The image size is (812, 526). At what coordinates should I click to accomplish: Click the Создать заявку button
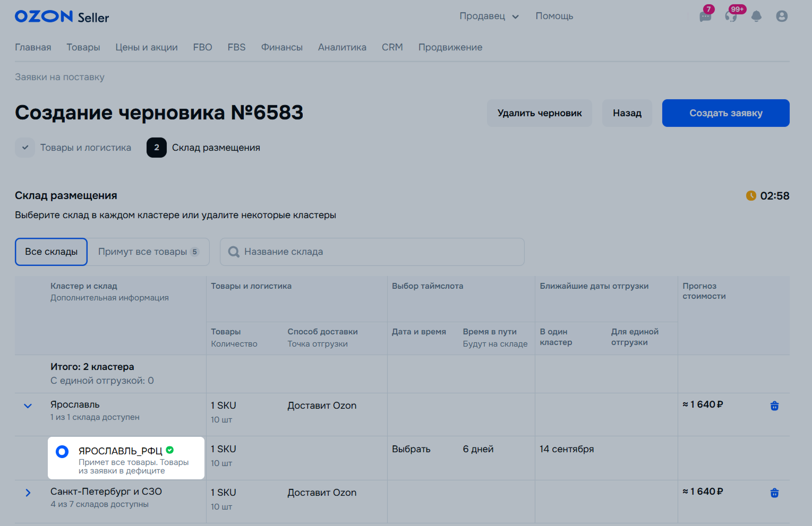(x=726, y=113)
